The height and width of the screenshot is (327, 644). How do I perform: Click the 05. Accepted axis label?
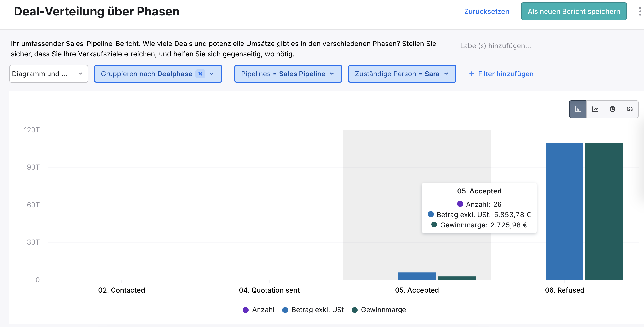point(417,290)
